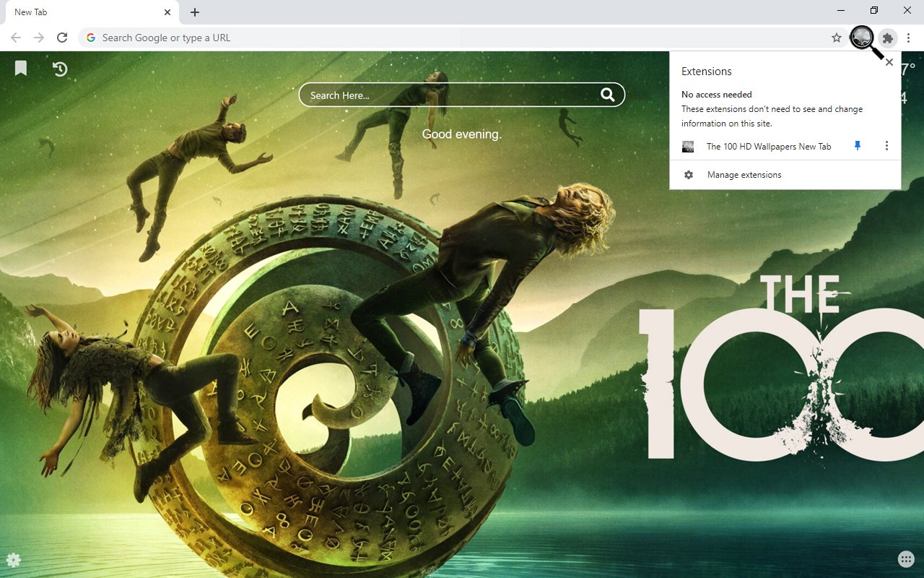Unpin The 100 HD Wallpapers extension
The image size is (924, 578).
(858, 146)
